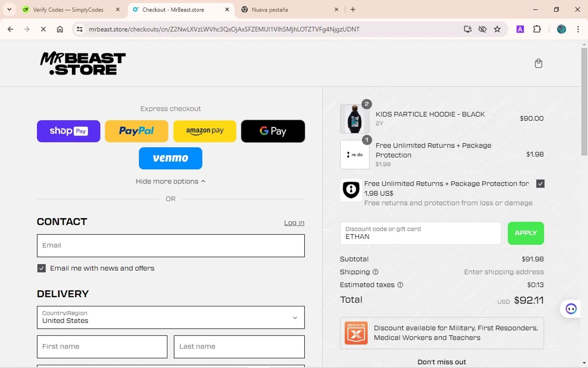Open the chat assistant bubble icon

click(571, 309)
